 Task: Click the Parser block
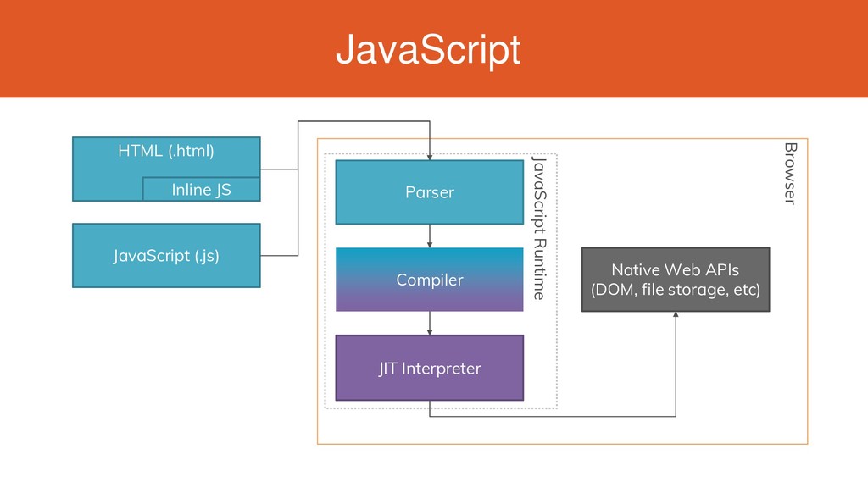430,192
